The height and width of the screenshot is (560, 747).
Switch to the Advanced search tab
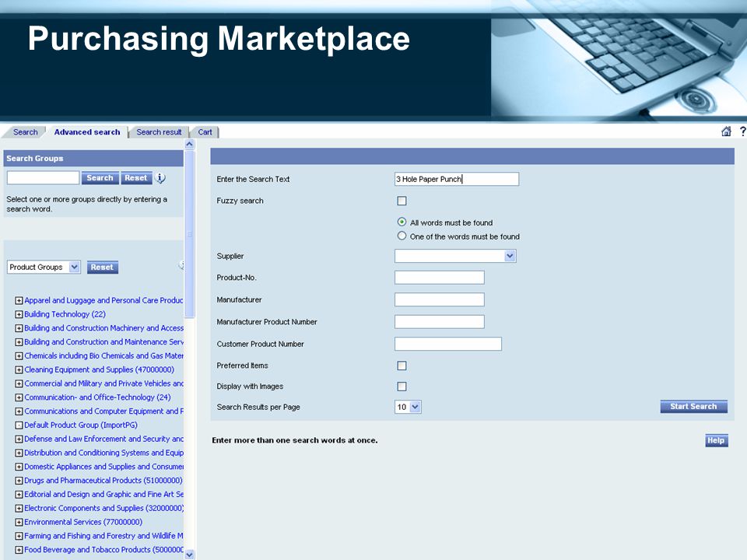click(87, 132)
